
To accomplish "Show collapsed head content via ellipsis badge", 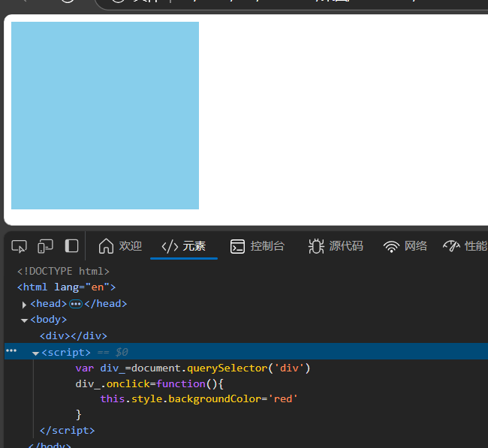I will (76, 304).
